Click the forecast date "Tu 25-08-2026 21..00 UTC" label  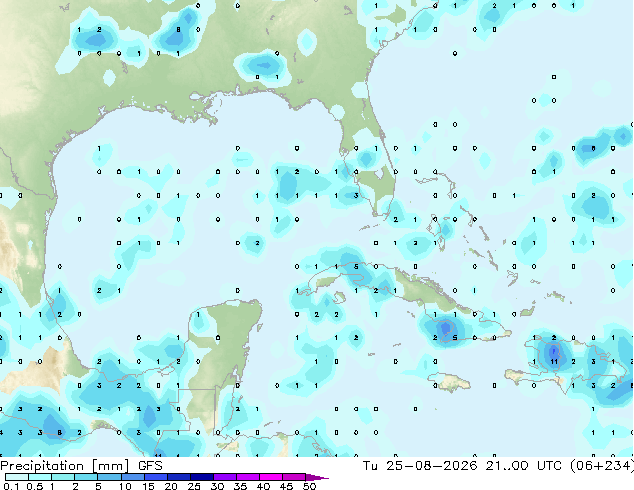click(463, 466)
